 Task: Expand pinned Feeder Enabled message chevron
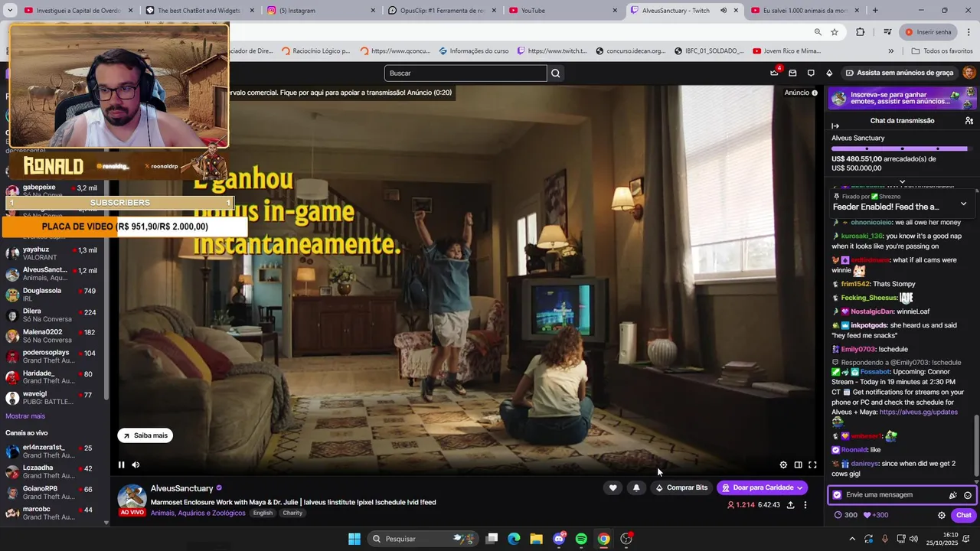click(963, 204)
